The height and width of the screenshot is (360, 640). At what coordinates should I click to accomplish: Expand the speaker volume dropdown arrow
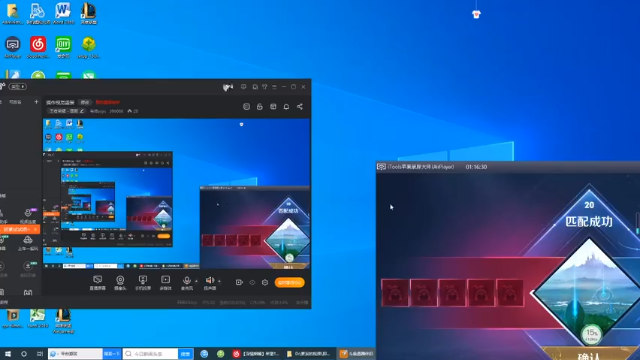(219, 281)
